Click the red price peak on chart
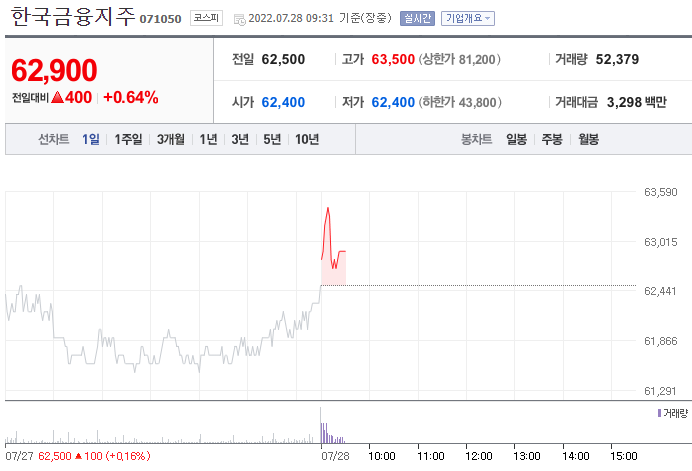Screen dimensions: 692x471 [328, 208]
